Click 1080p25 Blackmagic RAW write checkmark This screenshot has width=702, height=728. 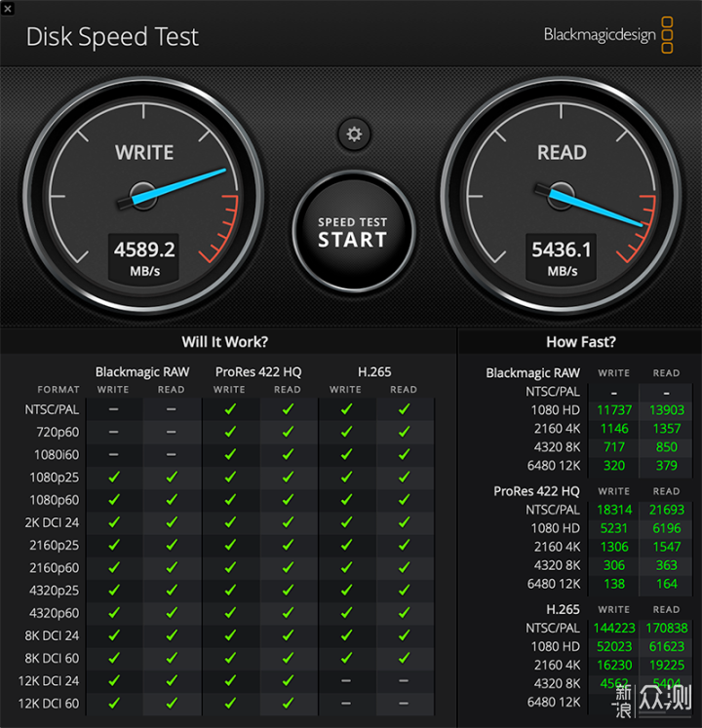(114, 478)
